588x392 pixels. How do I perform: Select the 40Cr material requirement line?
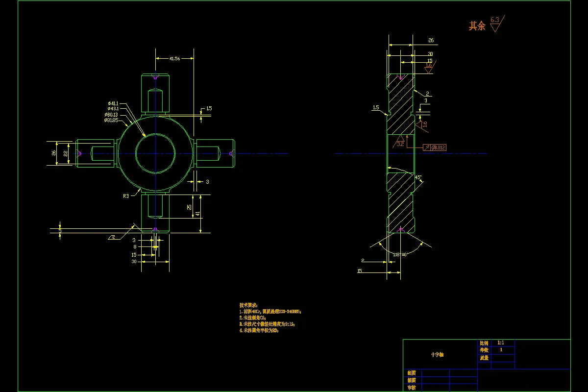point(270,311)
